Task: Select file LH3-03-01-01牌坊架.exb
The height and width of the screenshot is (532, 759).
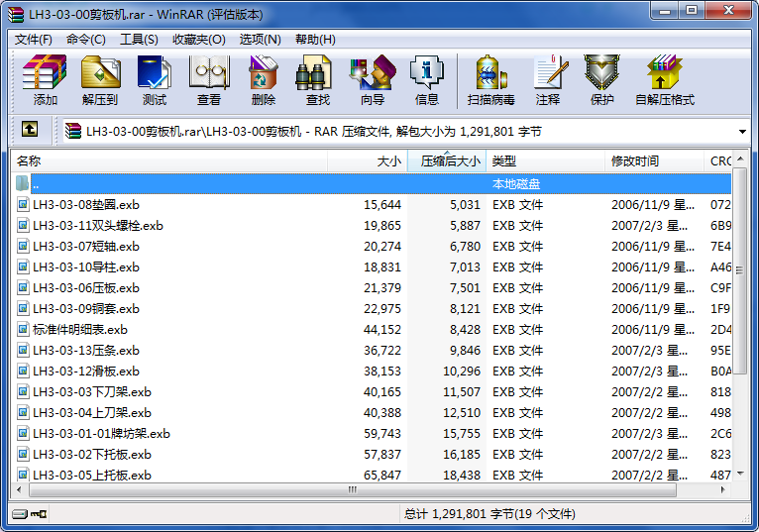Action: click(101, 433)
